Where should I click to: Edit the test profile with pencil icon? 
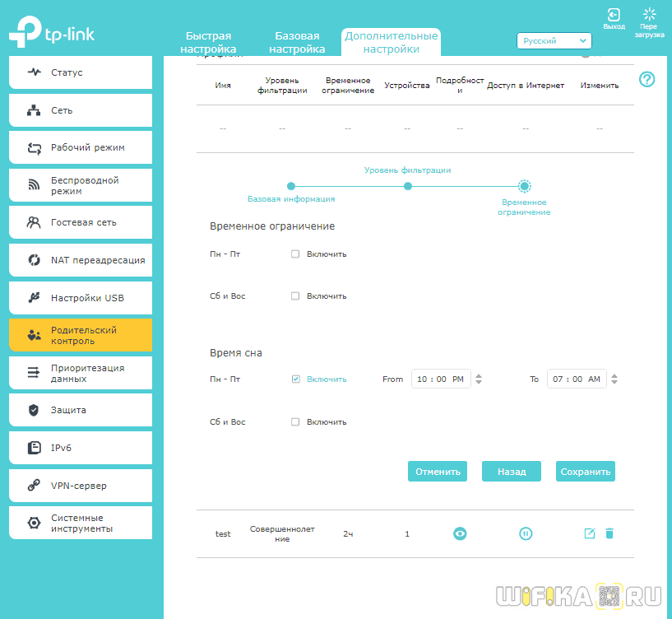(589, 533)
